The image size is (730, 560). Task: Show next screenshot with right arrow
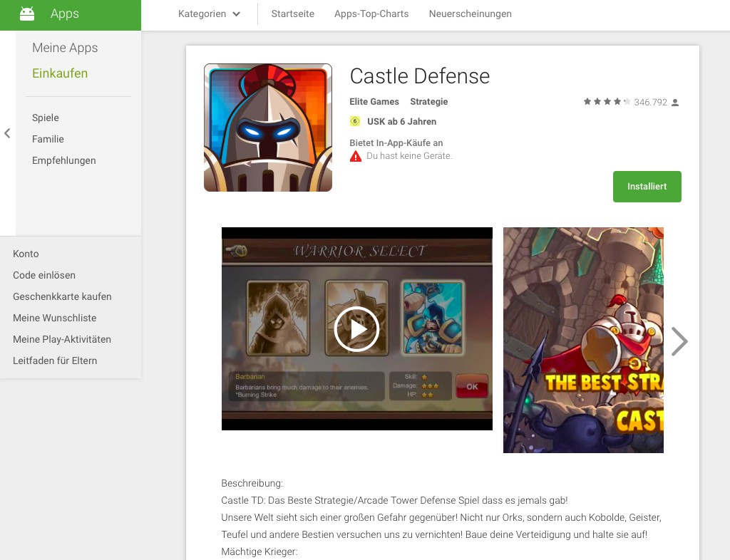(x=679, y=341)
